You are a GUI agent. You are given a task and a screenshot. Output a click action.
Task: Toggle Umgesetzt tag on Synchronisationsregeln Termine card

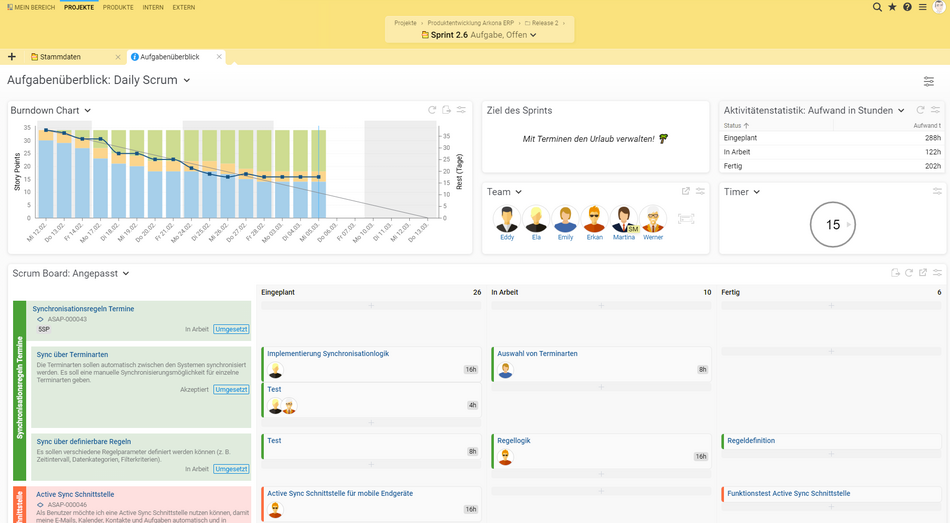[x=231, y=329]
